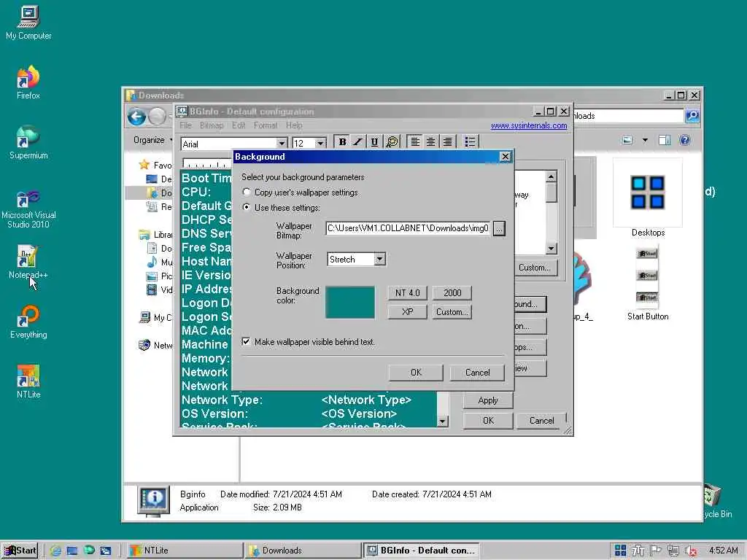The height and width of the screenshot is (560, 747).
Task: Select Network in the Downloads navigation pane
Action: [156, 345]
